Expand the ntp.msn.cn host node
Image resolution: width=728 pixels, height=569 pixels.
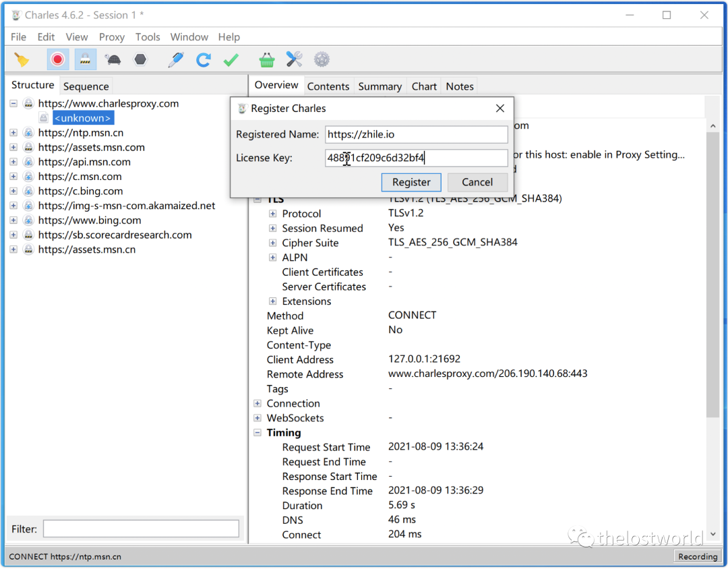tap(13, 133)
